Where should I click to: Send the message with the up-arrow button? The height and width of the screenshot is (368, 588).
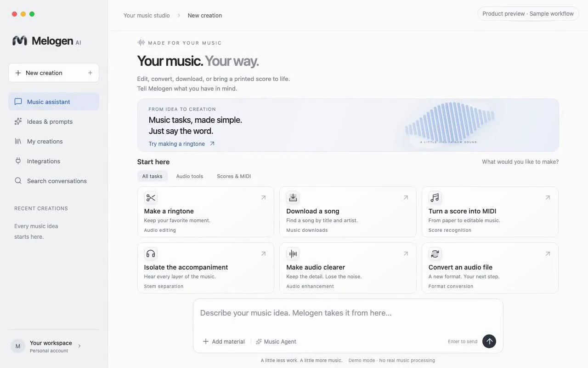coord(489,341)
